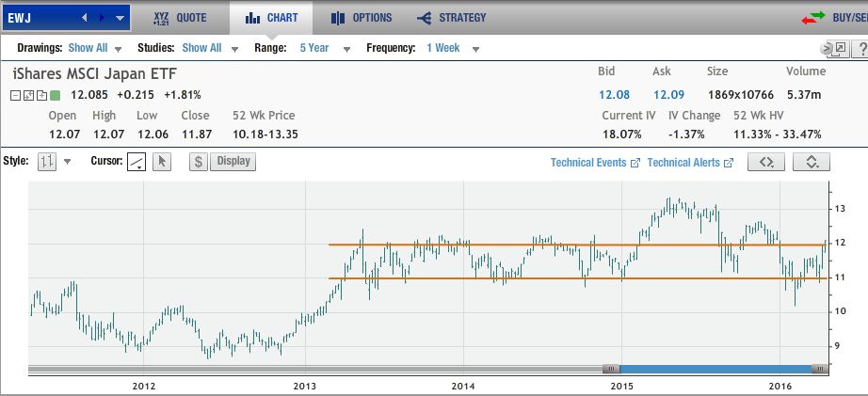Select the lower orange support line at 11
The height and width of the screenshot is (396, 868).
[578, 278]
